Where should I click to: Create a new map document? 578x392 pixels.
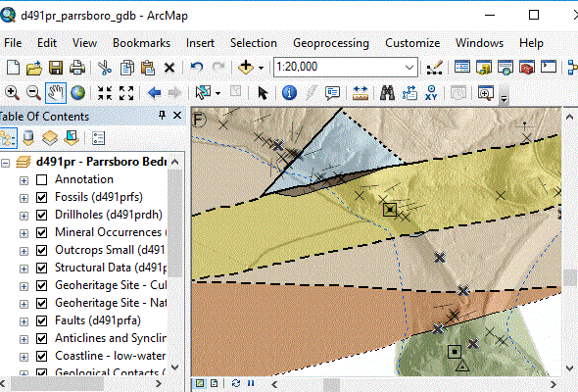[14, 68]
